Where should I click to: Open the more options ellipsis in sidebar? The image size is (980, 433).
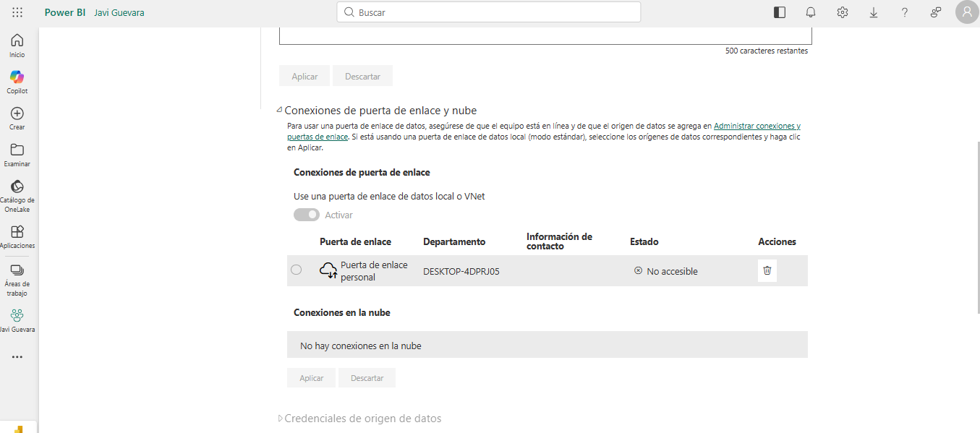pyautogui.click(x=17, y=356)
